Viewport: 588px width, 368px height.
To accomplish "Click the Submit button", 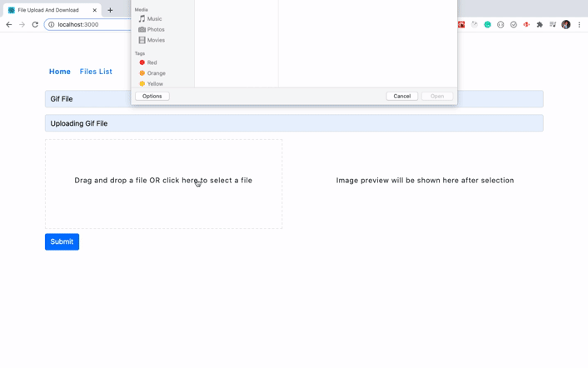I will pos(62,241).
